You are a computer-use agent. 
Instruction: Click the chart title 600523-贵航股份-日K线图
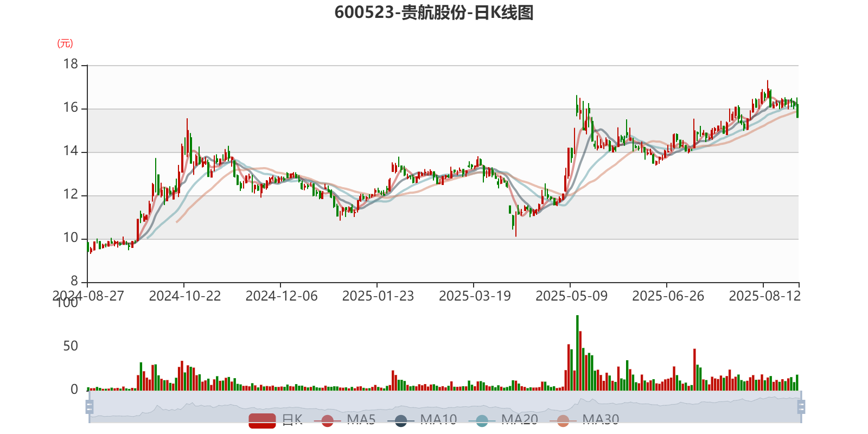tap(433, 12)
